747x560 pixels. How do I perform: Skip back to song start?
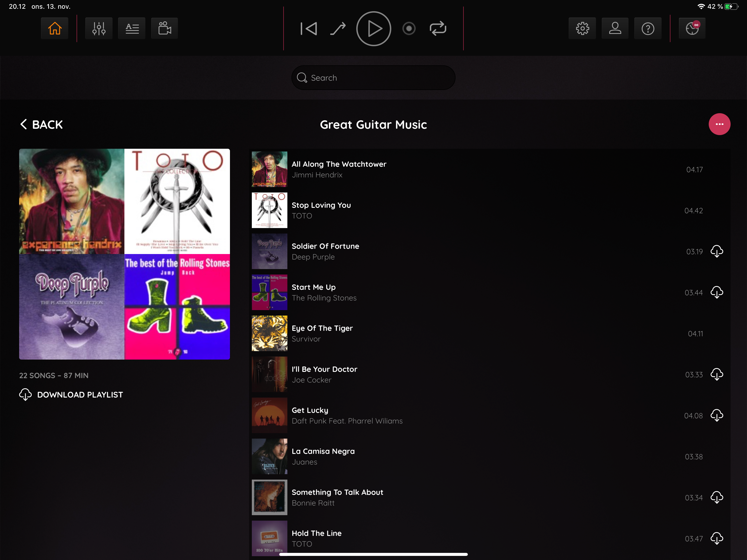pos(309,29)
